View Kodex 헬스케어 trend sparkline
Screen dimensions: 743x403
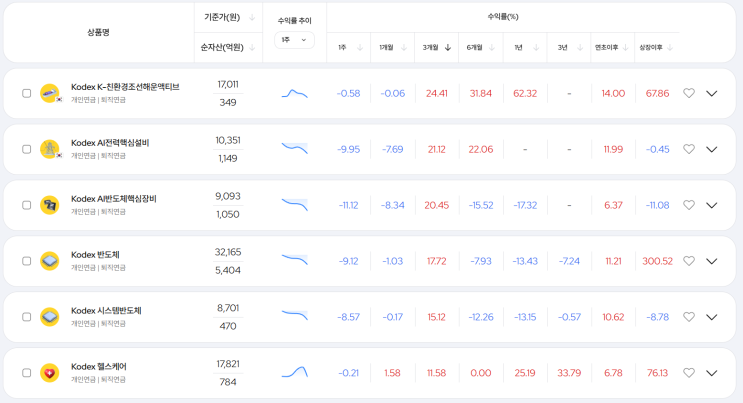click(294, 372)
